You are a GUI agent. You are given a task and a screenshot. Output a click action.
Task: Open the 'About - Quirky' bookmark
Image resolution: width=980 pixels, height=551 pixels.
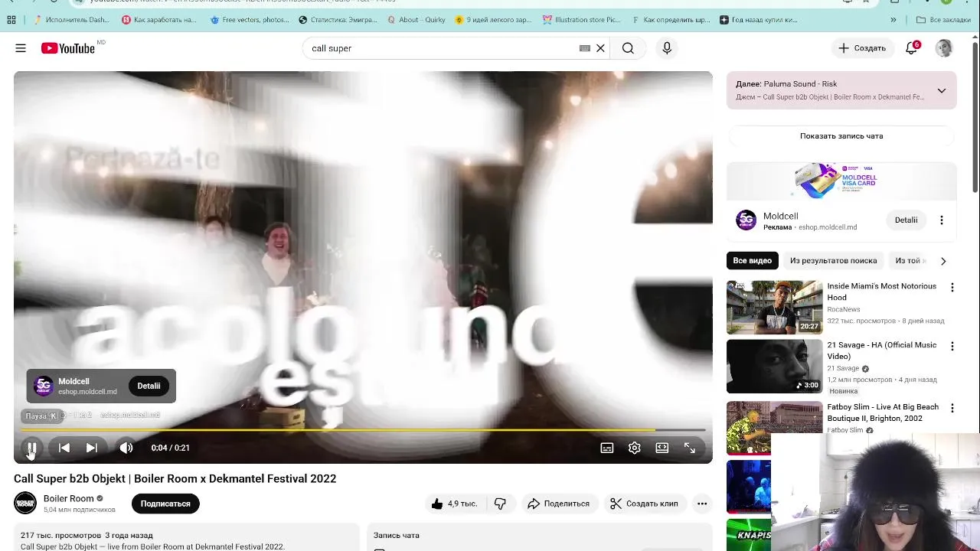416,20
